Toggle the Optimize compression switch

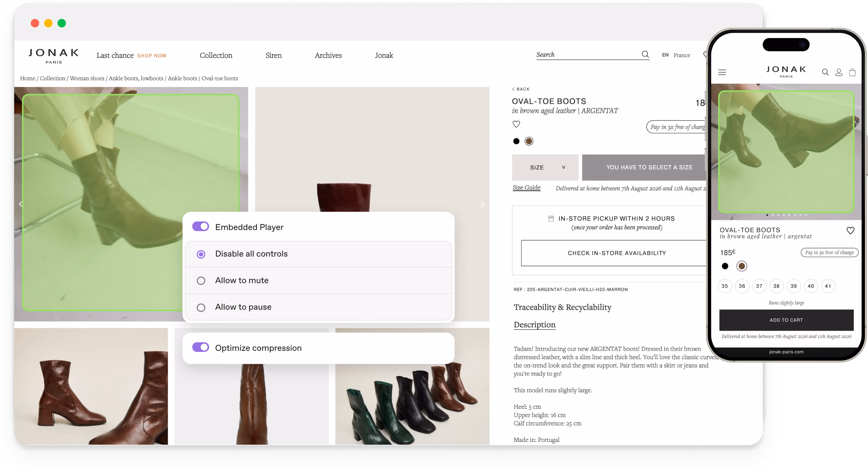coord(201,347)
